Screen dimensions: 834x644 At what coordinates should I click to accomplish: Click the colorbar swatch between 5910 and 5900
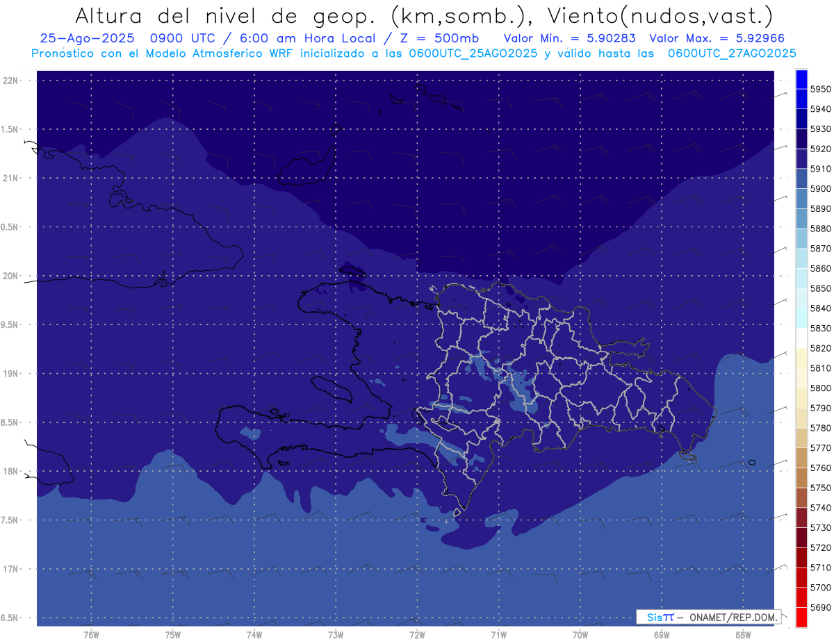tap(801, 179)
